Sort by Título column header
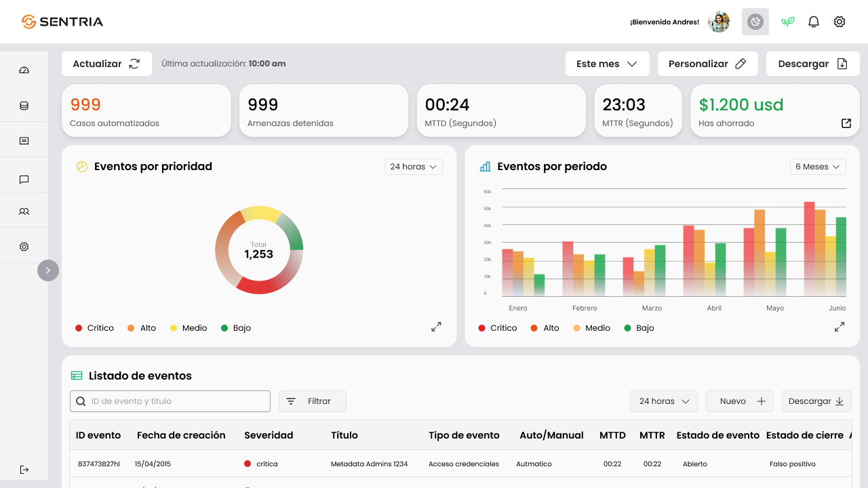Screen dimensions: 868x488 [x=344, y=435]
